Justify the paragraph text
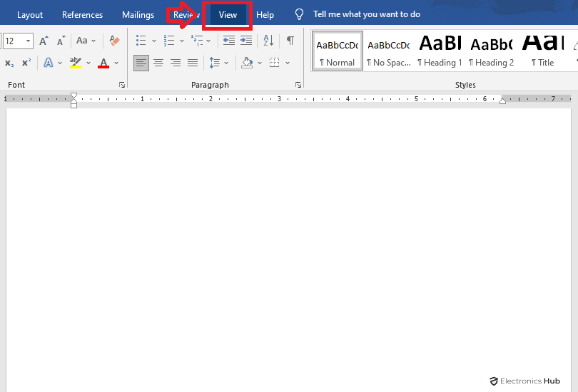This screenshot has height=392, width=578. 193,63
